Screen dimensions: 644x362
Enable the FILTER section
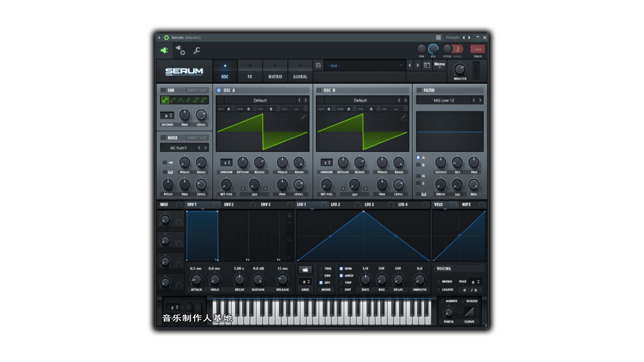[x=419, y=90]
